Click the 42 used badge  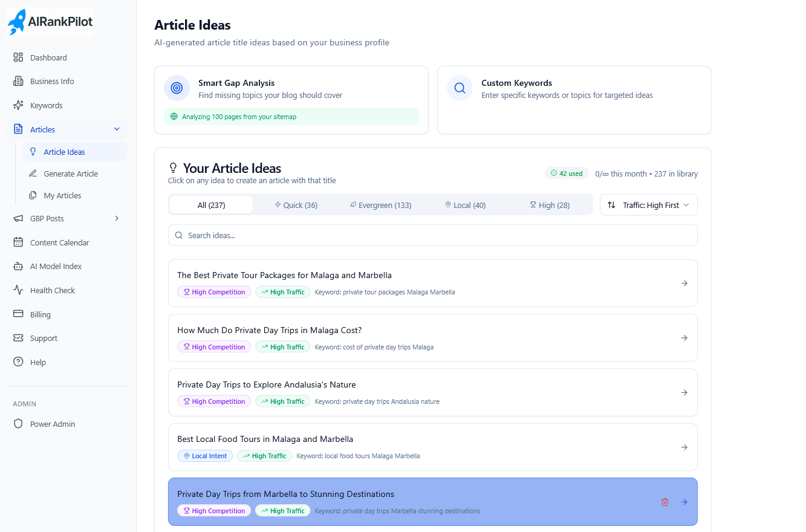tap(567, 173)
